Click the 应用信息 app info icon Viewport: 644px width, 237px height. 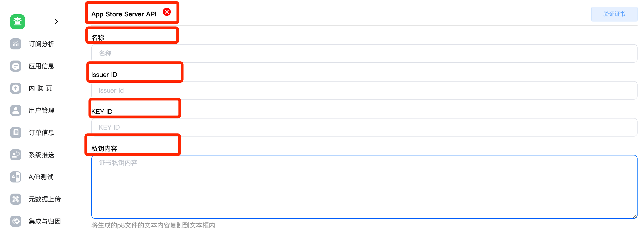point(15,66)
